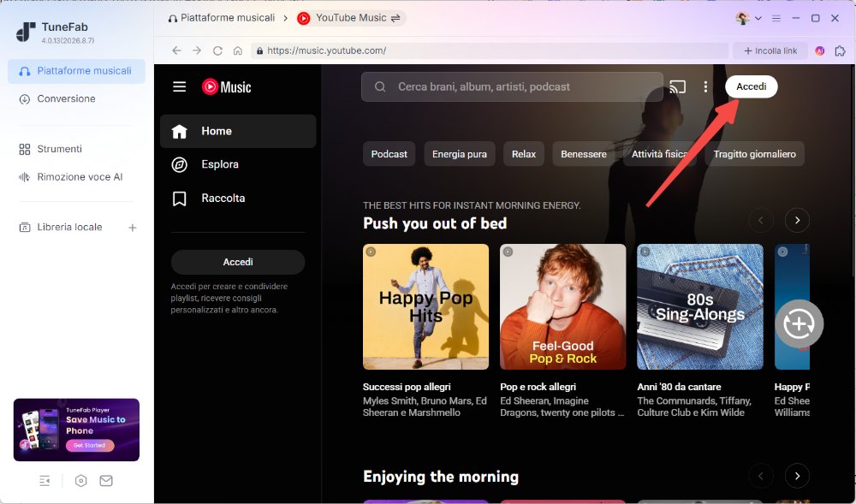Click the top-right Accedi sign-in button
The height and width of the screenshot is (504, 856).
pos(752,86)
